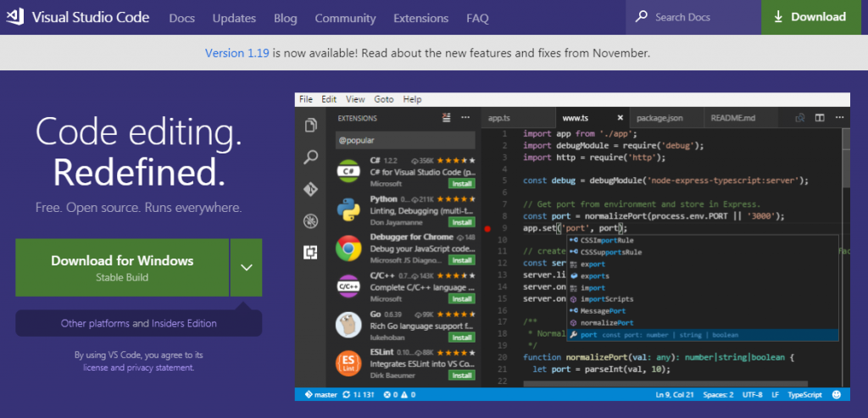868x418 pixels.
Task: Install the C/C++ extension
Action: (461, 299)
